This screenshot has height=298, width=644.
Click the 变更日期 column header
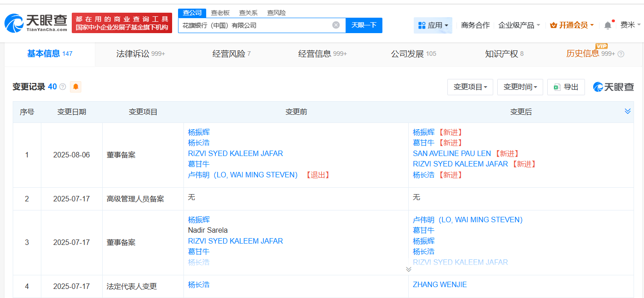71,112
